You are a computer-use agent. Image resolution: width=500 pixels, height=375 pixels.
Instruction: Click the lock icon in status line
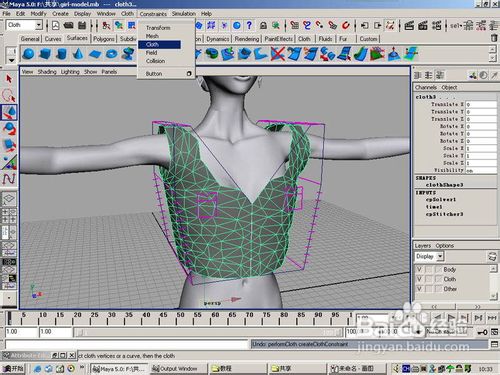pyautogui.click(x=263, y=25)
